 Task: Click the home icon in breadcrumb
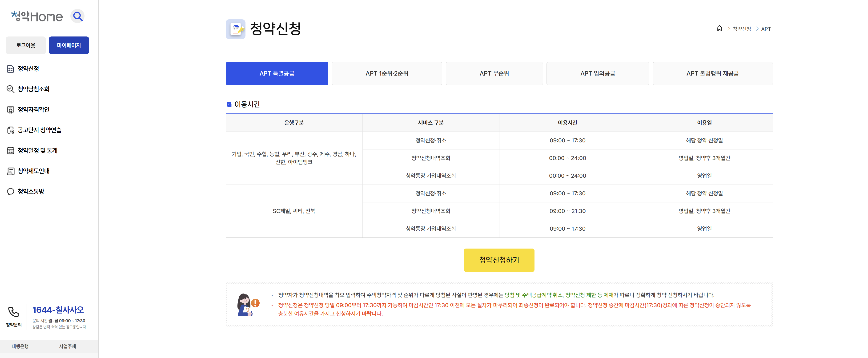[x=719, y=29]
